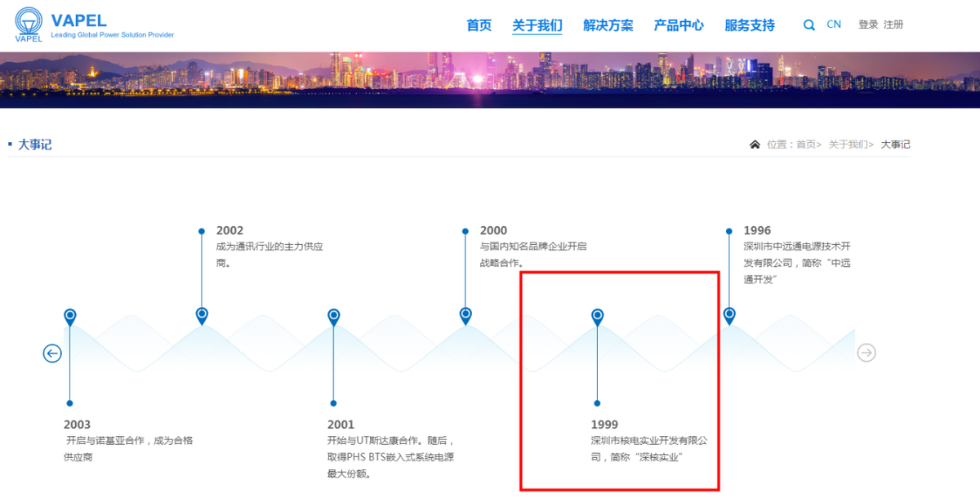Open the 产品中心 navigation menu
This screenshot has width=980, height=498.
pos(679,25)
